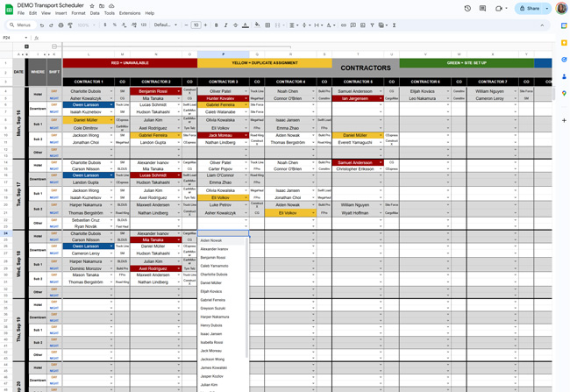Image resolution: width=570 pixels, height=392 pixels.
Task: Open the filter views dropdown
Action: (382, 25)
